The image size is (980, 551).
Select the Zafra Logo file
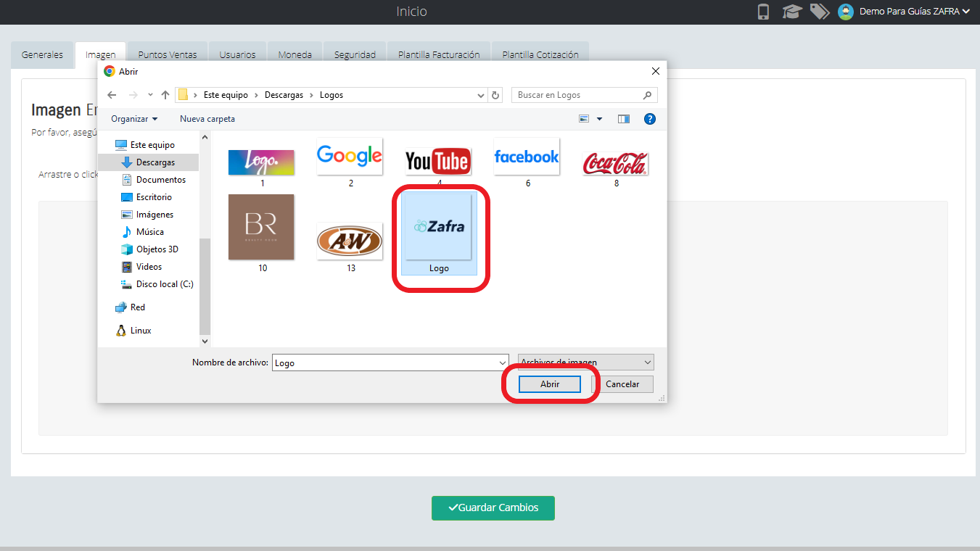click(438, 233)
